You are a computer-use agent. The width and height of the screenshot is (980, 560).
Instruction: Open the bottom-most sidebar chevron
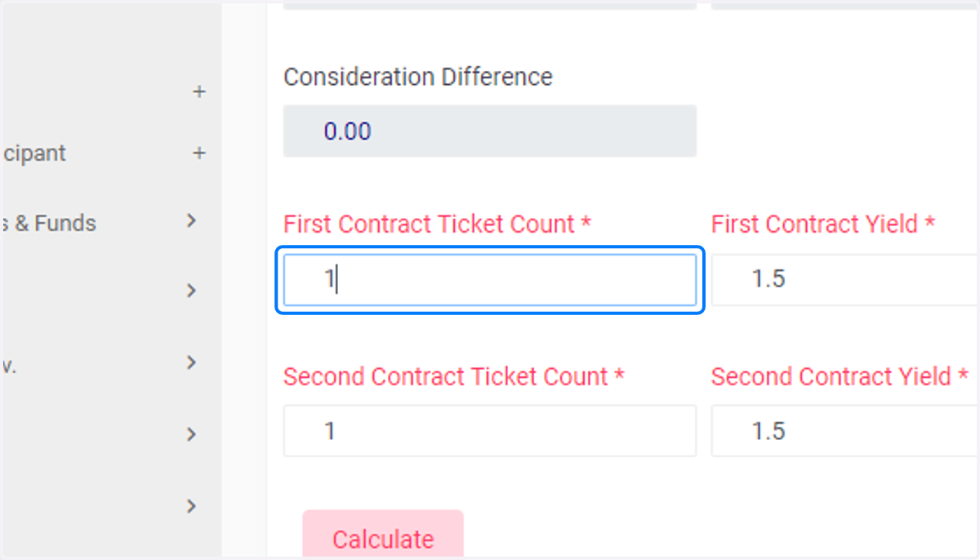tap(192, 506)
